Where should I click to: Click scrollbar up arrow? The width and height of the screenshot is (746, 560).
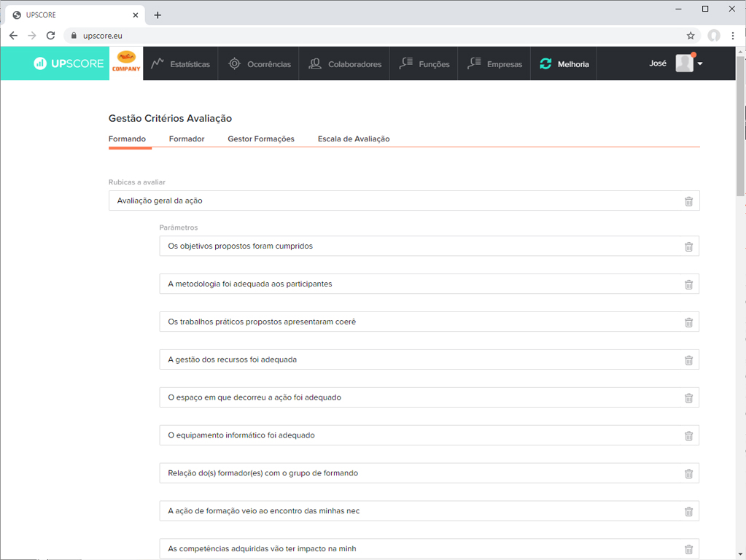pos(740,51)
